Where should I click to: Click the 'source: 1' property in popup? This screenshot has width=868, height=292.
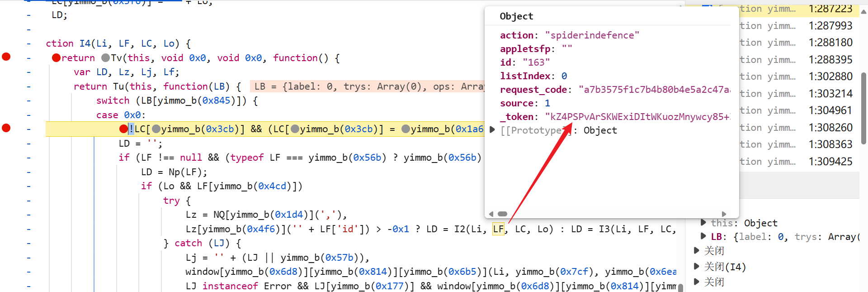(525, 103)
